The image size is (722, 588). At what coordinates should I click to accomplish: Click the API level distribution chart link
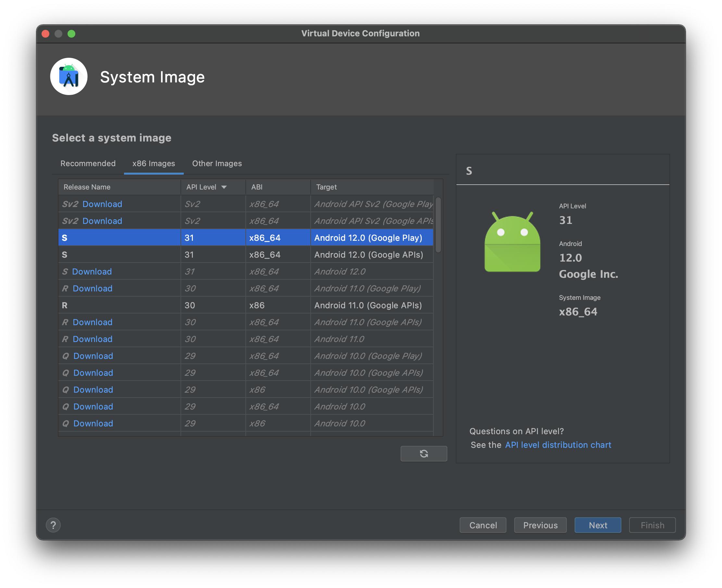[x=557, y=444]
